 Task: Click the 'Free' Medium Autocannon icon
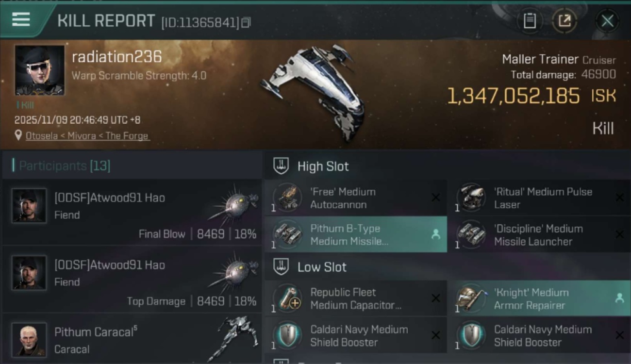(287, 198)
